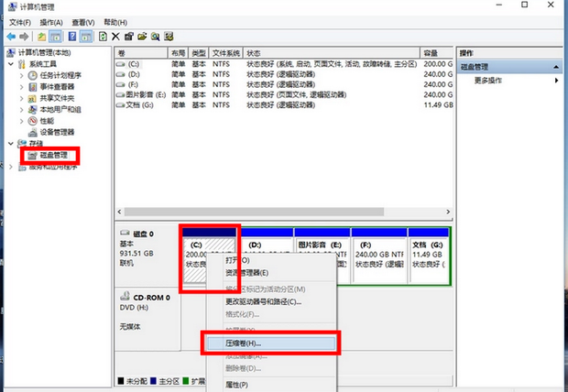
Task: Expand the 事件查看器 node chevron
Action: (x=21, y=87)
